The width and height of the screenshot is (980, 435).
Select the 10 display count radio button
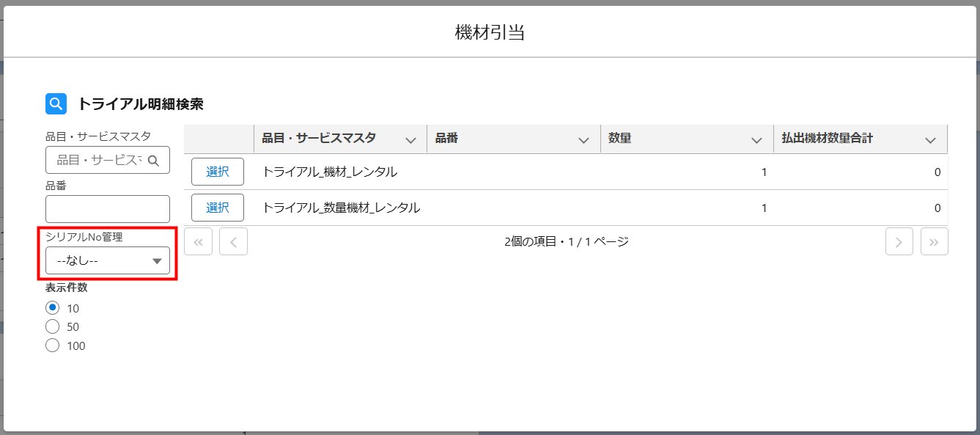click(52, 308)
